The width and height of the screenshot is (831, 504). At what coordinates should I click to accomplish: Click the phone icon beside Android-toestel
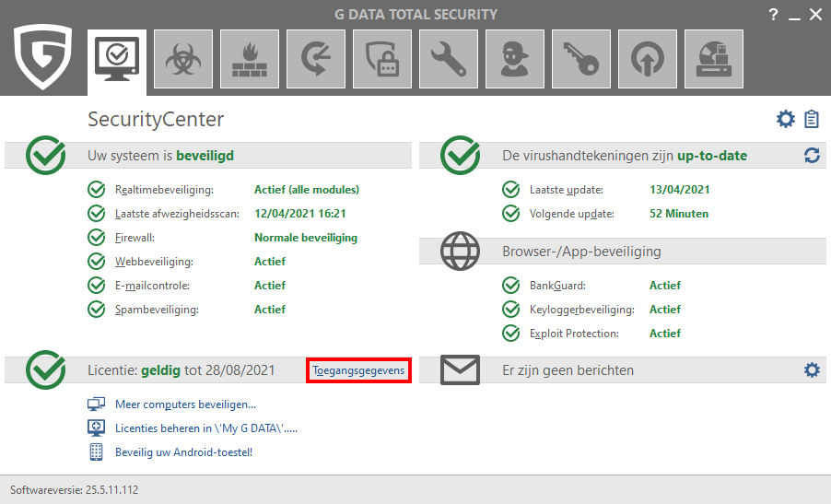pos(96,452)
